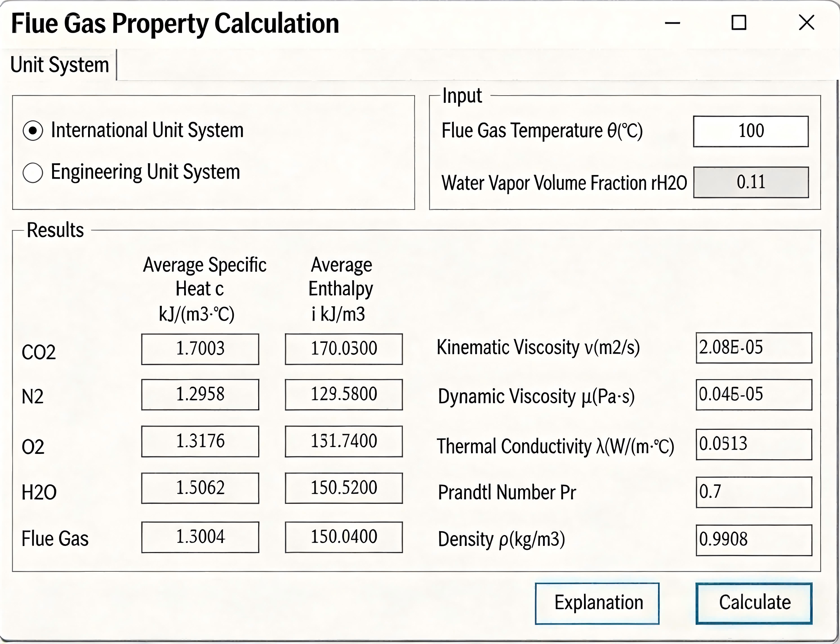Minimize the calculation window
840x644 pixels.
pyautogui.click(x=672, y=23)
